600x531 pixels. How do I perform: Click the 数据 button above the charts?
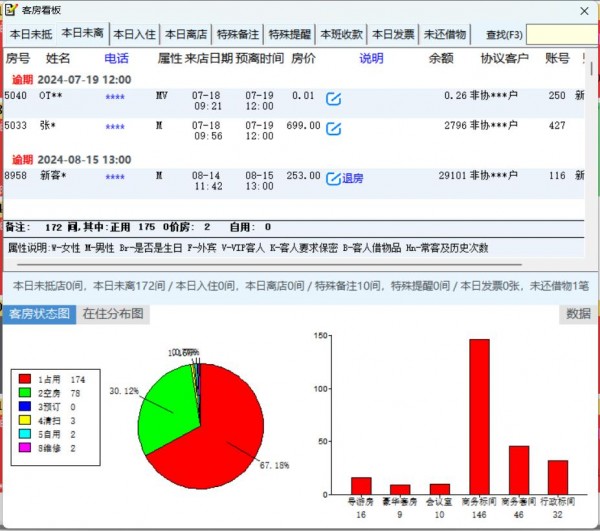click(578, 314)
